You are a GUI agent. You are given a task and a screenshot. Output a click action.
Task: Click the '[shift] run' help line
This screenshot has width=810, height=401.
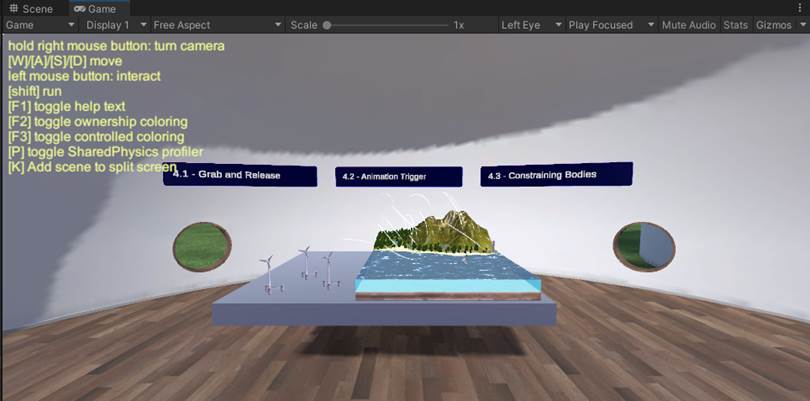click(35, 91)
